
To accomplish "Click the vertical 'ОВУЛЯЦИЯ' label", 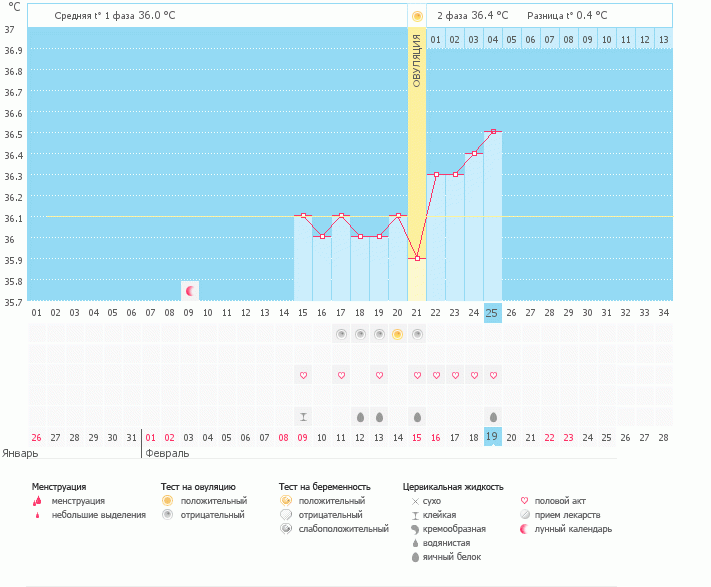I will click(x=417, y=60).
